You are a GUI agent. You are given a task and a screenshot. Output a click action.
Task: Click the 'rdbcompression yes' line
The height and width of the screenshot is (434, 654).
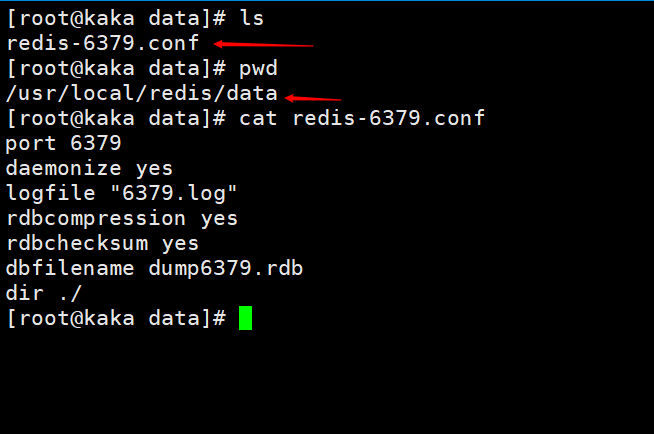[x=122, y=219]
